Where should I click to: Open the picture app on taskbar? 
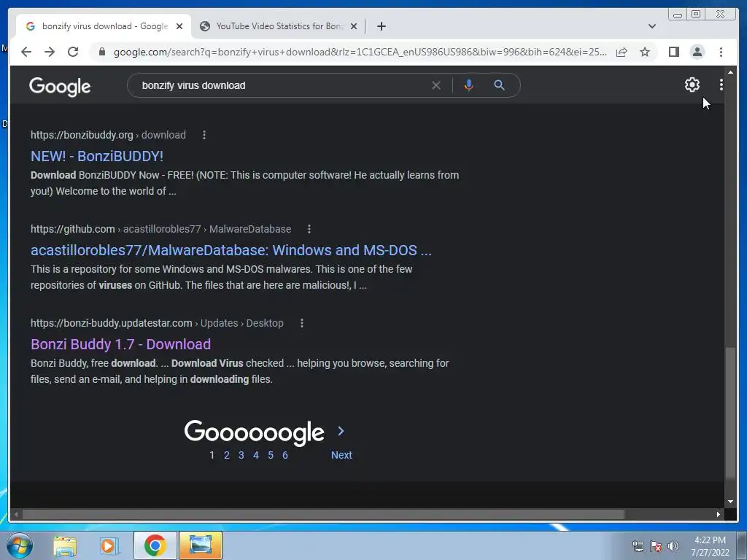click(201, 545)
